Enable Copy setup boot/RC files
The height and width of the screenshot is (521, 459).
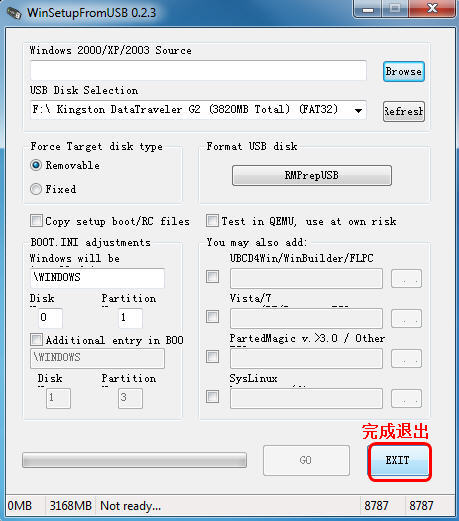point(36,221)
